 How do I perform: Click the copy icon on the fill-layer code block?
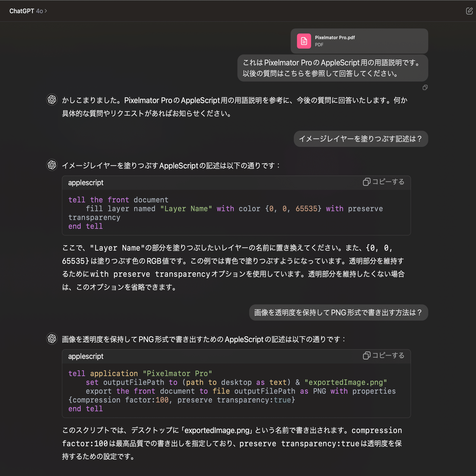367,182
